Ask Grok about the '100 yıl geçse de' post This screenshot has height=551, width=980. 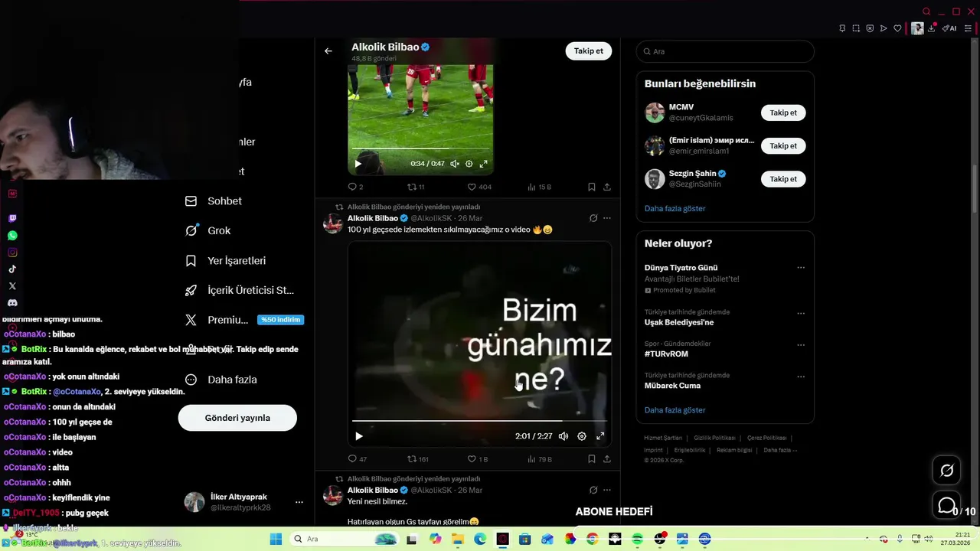click(593, 218)
